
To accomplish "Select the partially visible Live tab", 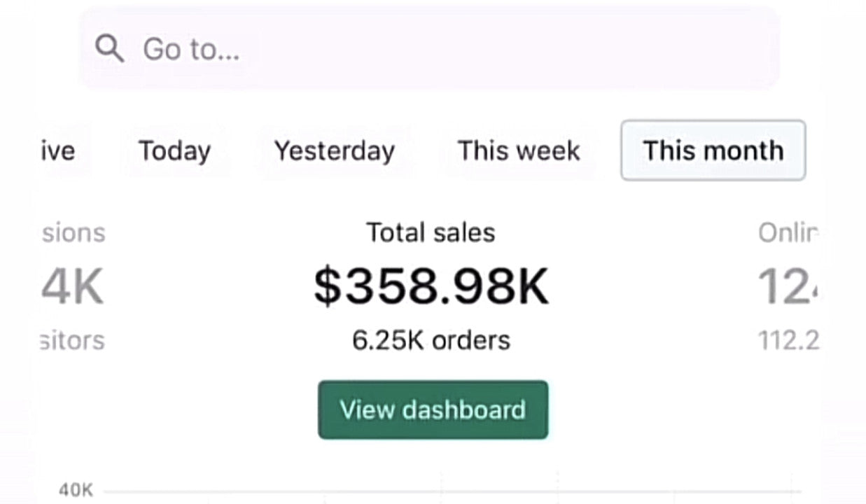I will coord(57,150).
